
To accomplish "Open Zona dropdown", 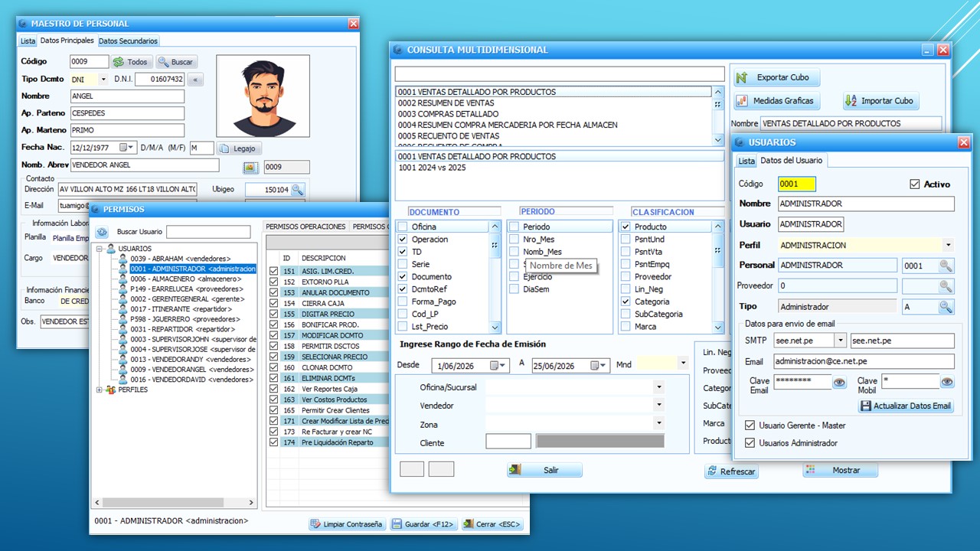I will [x=658, y=423].
